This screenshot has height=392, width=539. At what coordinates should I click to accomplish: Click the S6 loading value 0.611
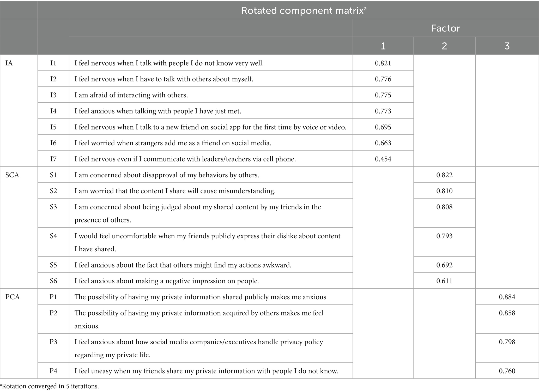pos(444,281)
